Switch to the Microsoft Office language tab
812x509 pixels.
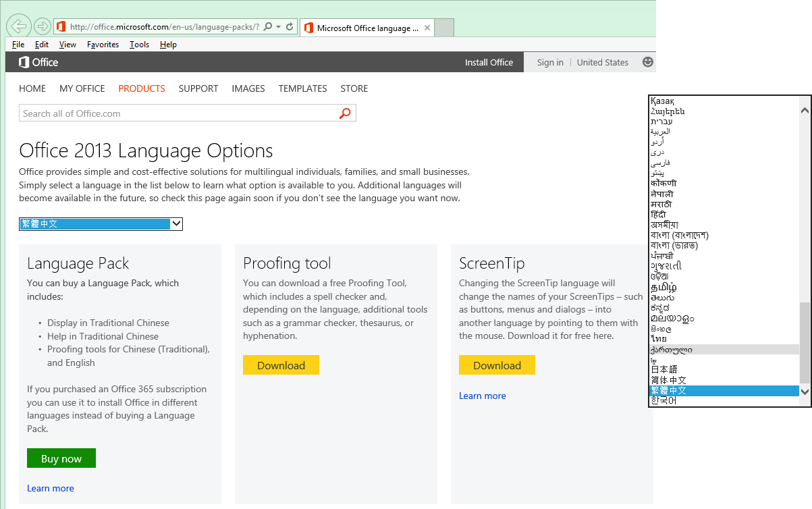tap(367, 28)
